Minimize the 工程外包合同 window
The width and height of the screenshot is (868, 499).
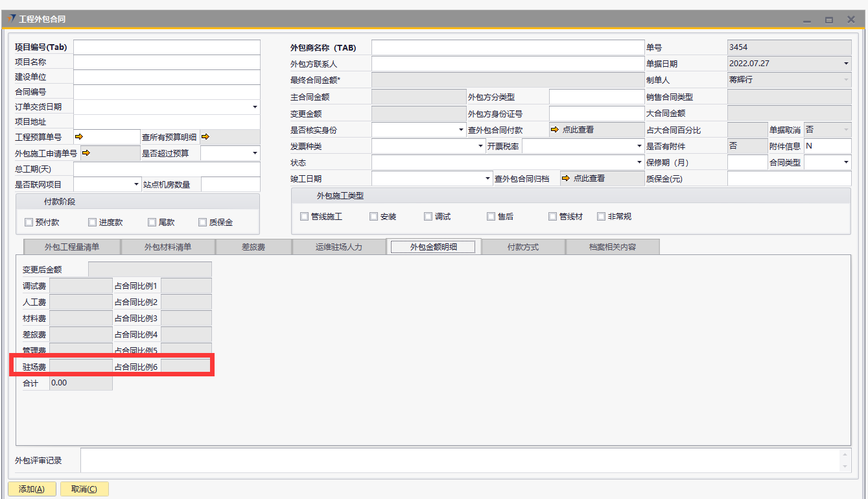point(806,20)
